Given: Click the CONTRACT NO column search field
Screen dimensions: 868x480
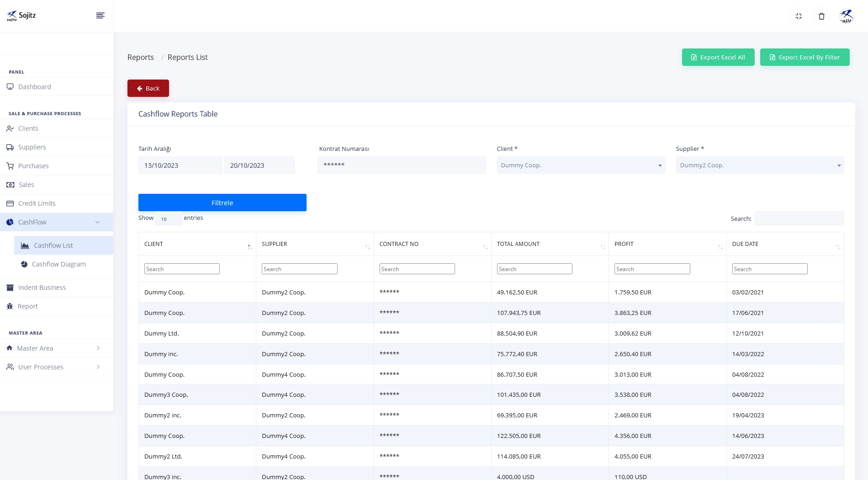Looking at the screenshot, I should click(417, 269).
